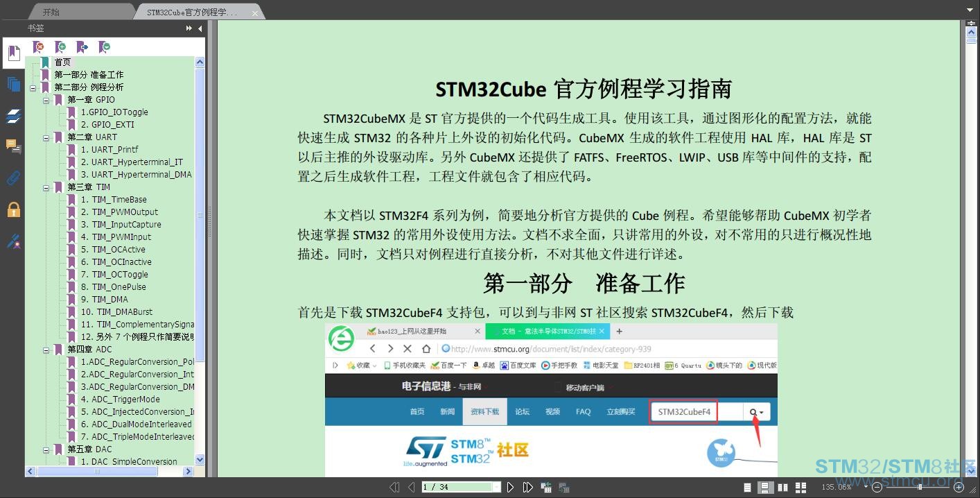Open the 3. UART_Hyperterminal_DMA bookmark
Image resolution: width=980 pixels, height=498 pixels.
(136, 175)
